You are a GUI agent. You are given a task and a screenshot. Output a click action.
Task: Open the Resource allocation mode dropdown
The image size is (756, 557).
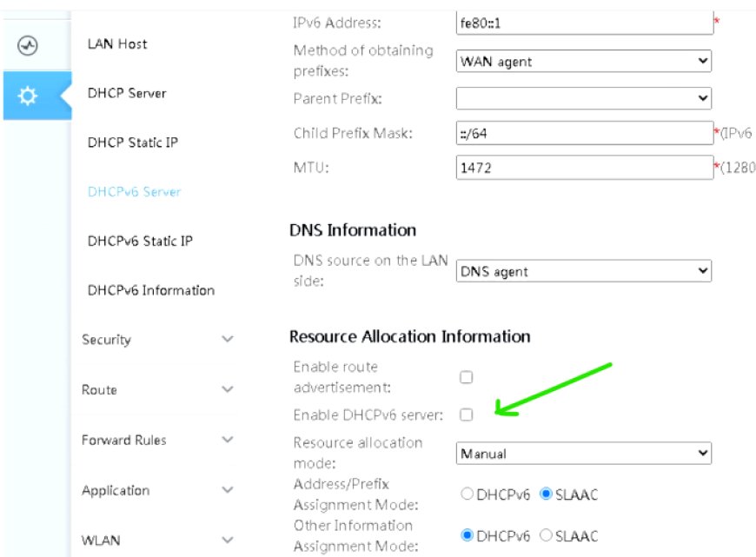(584, 454)
